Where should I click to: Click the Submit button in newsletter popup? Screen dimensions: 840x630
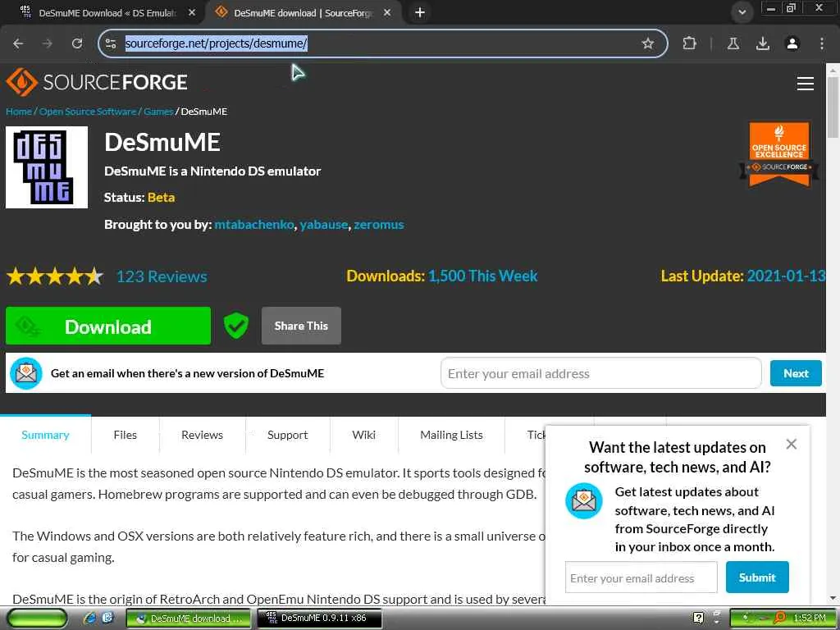click(757, 577)
